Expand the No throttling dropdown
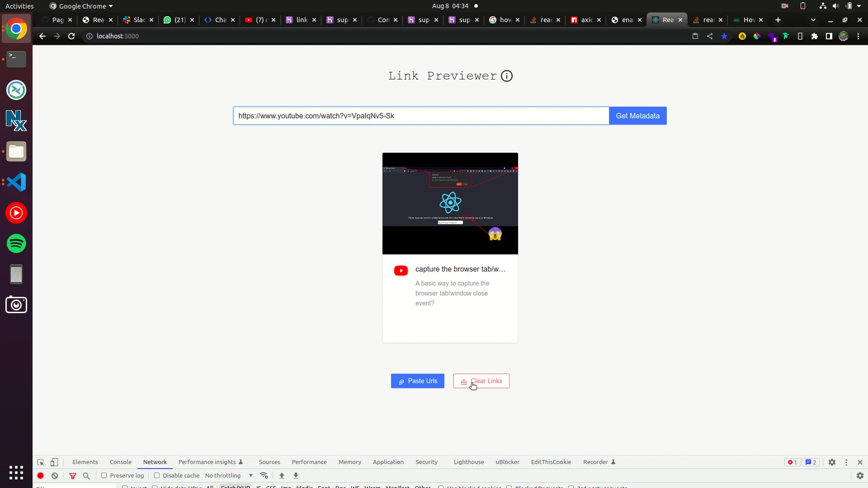The width and height of the screenshot is (868, 488). (x=229, y=476)
